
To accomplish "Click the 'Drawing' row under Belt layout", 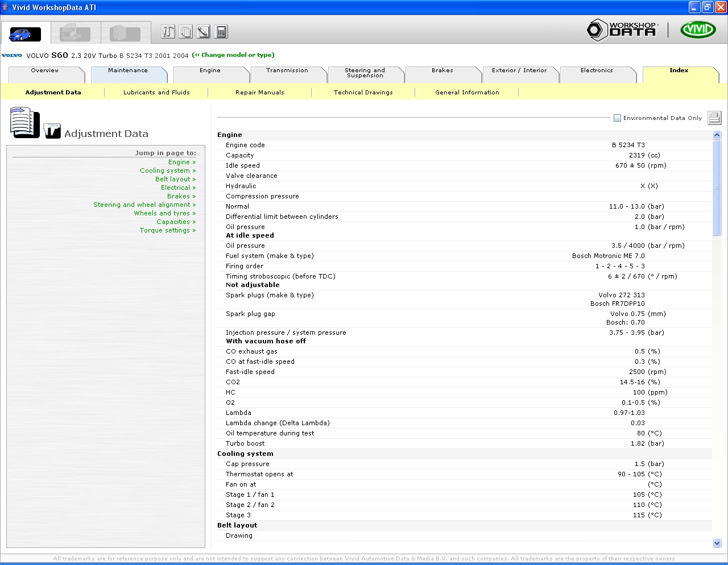I will point(465,535).
